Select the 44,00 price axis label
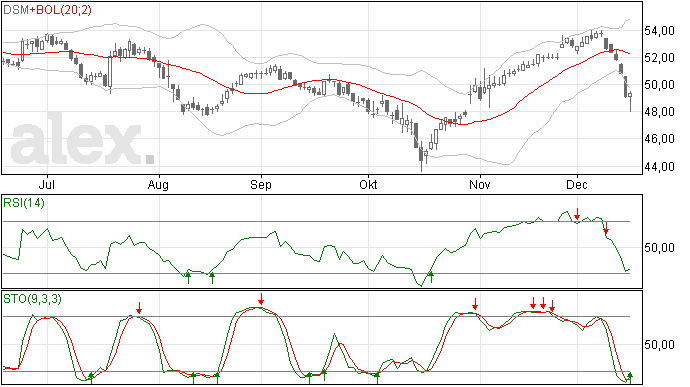The image size is (690, 387). [x=659, y=166]
